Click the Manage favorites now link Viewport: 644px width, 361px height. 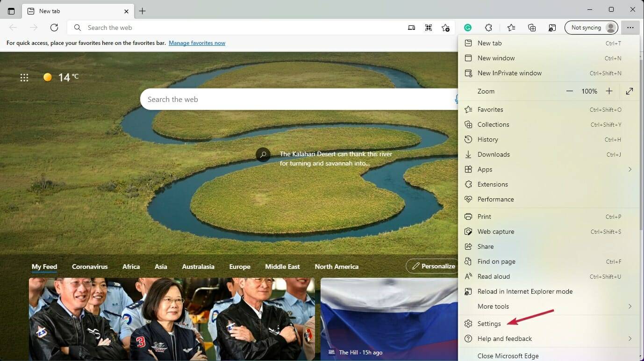pyautogui.click(x=197, y=43)
